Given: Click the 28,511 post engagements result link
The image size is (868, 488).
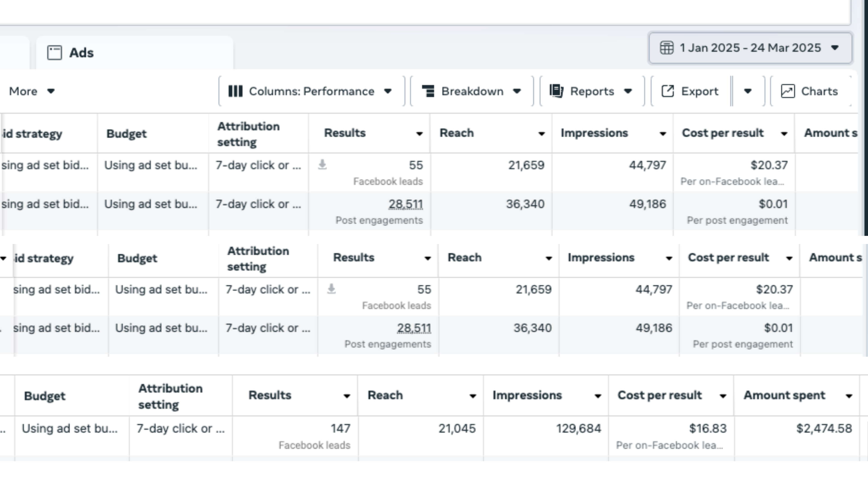Looking at the screenshot, I should coord(405,204).
